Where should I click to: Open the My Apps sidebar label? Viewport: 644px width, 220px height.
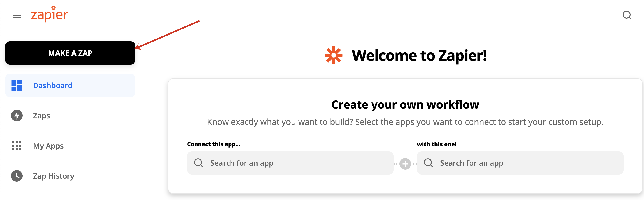[x=48, y=146]
